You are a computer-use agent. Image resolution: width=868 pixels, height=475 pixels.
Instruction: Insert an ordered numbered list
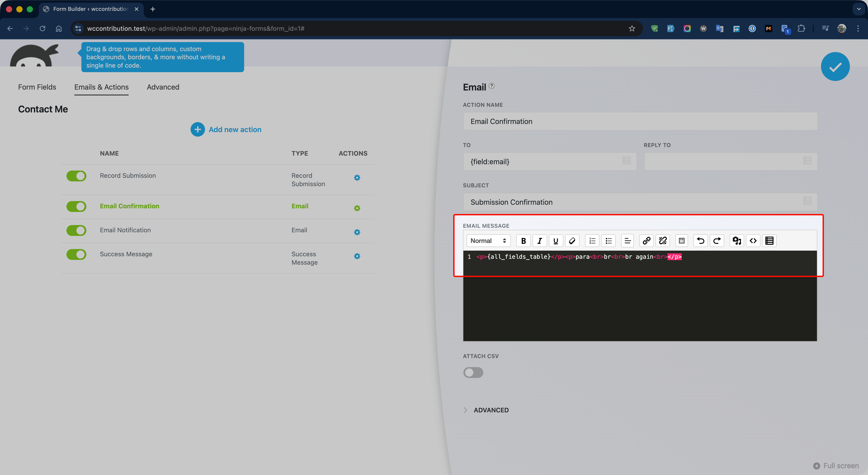click(592, 241)
